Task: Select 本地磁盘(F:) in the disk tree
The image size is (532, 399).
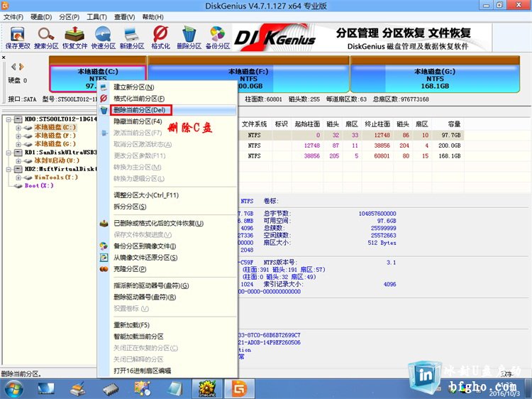Action: 55,136
